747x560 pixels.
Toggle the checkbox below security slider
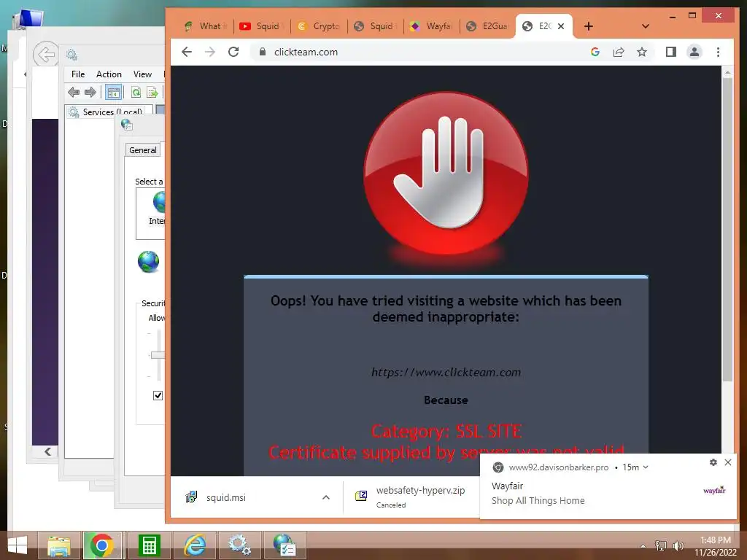[158, 396]
